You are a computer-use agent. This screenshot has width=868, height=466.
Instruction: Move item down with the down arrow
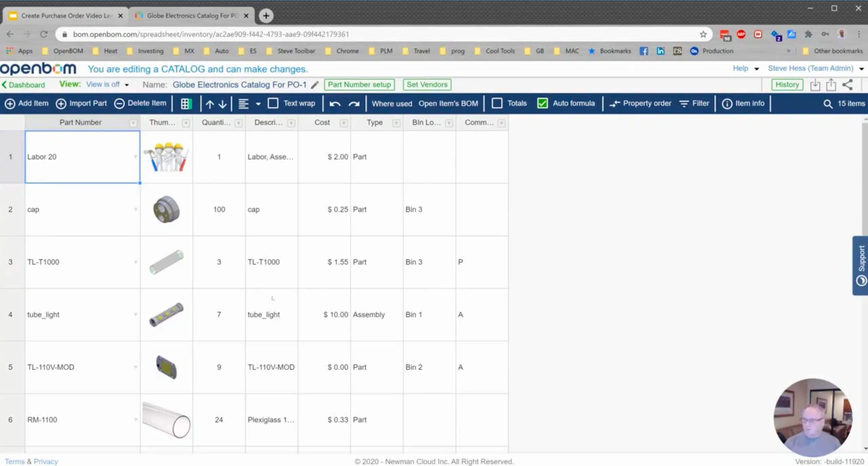pos(222,104)
